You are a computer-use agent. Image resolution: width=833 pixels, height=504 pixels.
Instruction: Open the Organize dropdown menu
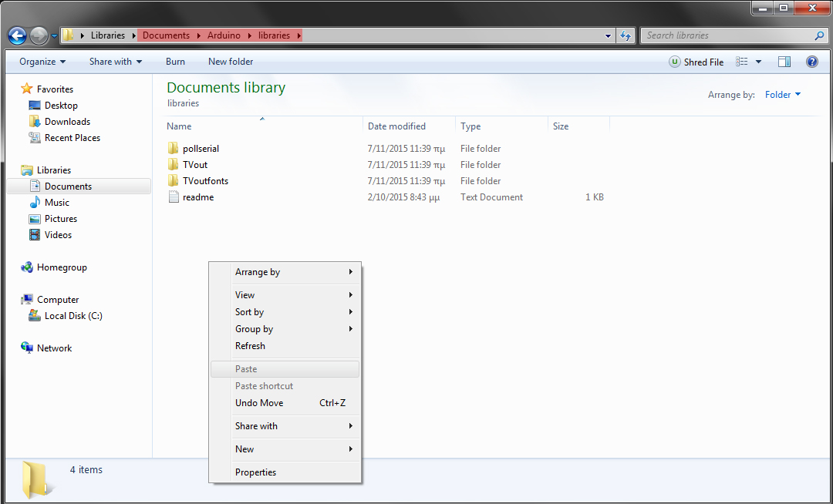pyautogui.click(x=42, y=62)
